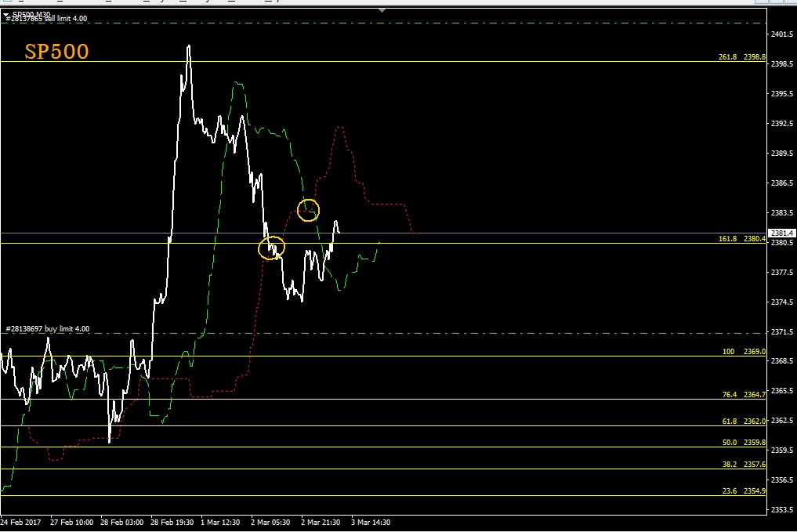
Task: Click the 28 Feb 19:30 time axis label
Action: (172, 523)
